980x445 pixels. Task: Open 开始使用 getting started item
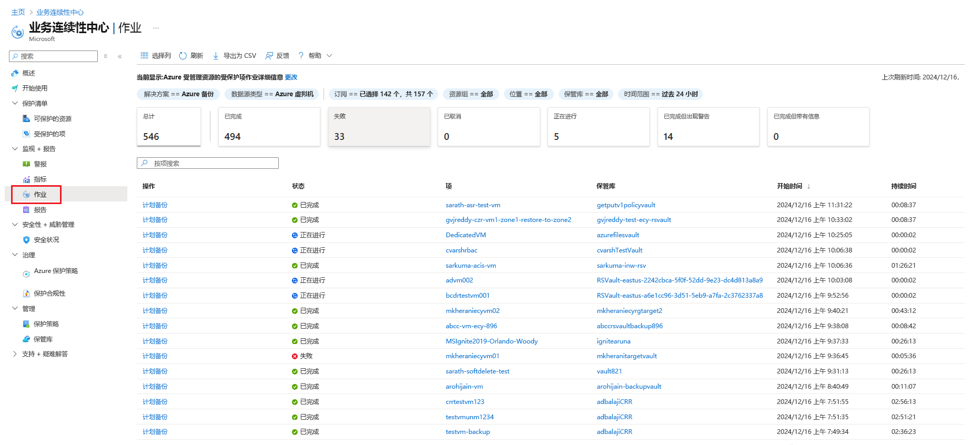point(35,88)
